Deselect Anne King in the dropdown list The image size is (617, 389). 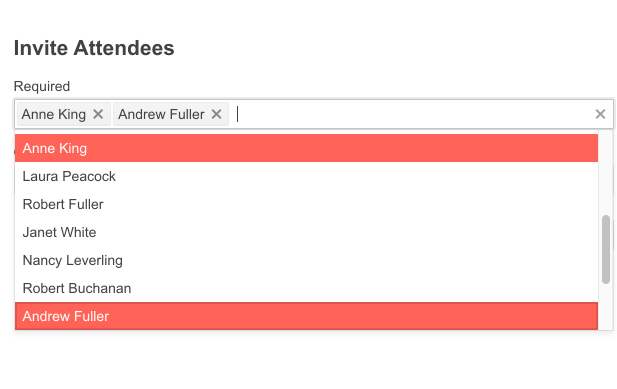(x=306, y=148)
